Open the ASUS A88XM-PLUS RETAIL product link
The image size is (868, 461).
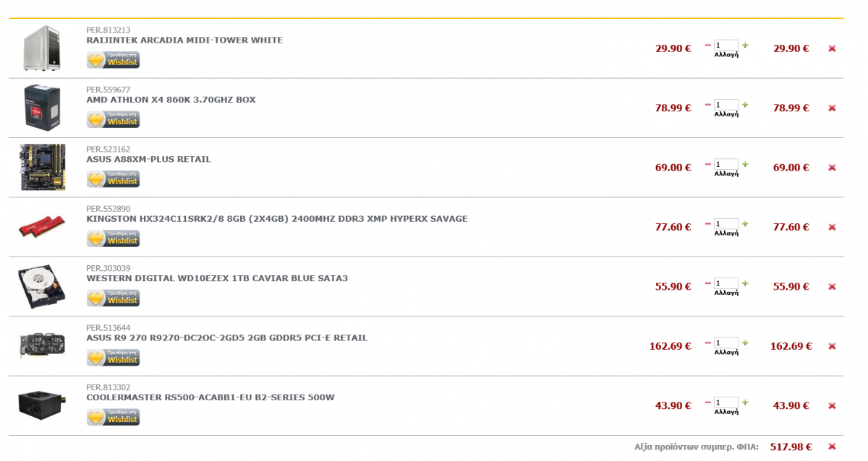click(x=148, y=159)
